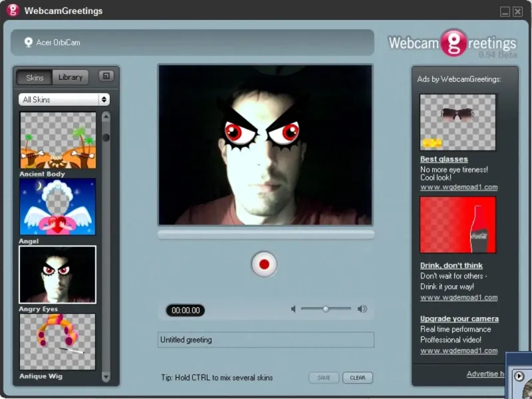Viewport: 532px width, 399px height.
Task: Minimize the WebcamGreetings window
Action: pyautogui.click(x=505, y=12)
